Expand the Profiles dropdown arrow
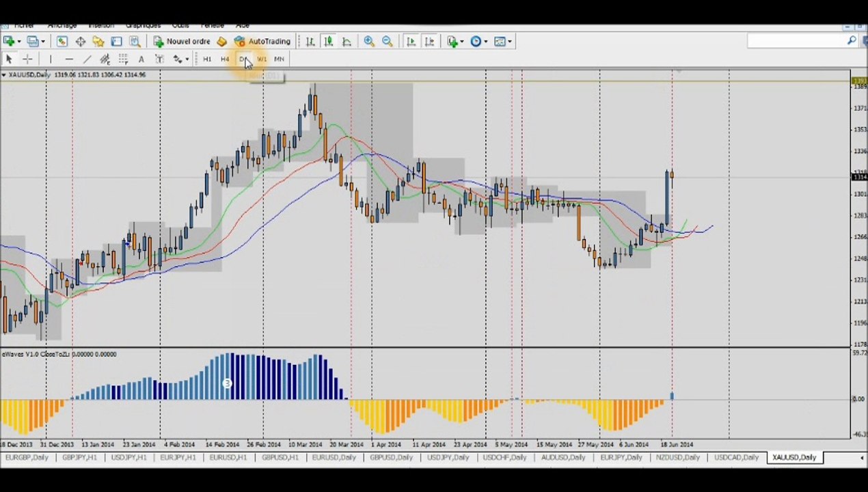868x492 pixels. 42,42
